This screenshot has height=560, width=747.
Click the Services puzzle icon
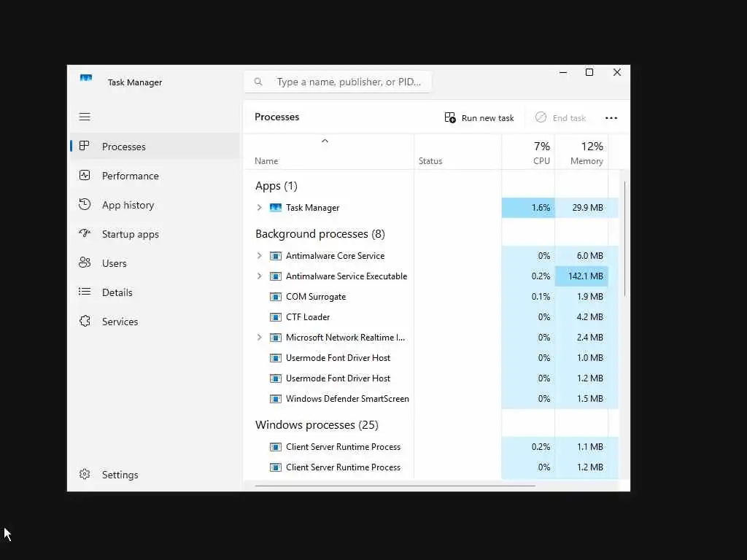85,321
